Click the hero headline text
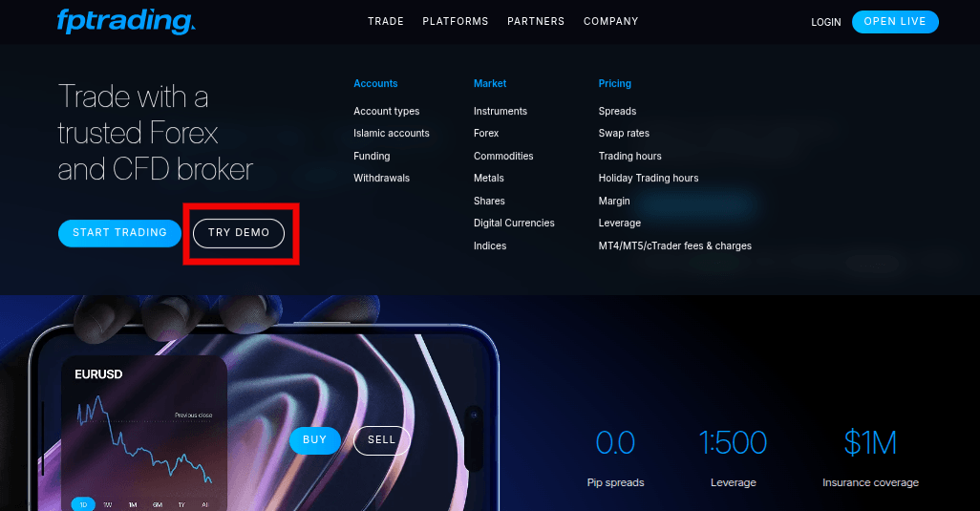 pyautogui.click(x=155, y=133)
